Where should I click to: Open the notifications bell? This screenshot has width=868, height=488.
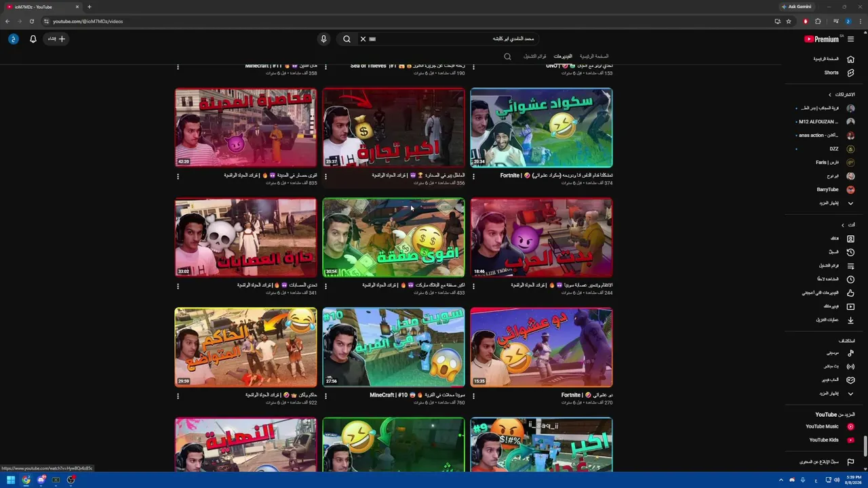[x=33, y=39]
